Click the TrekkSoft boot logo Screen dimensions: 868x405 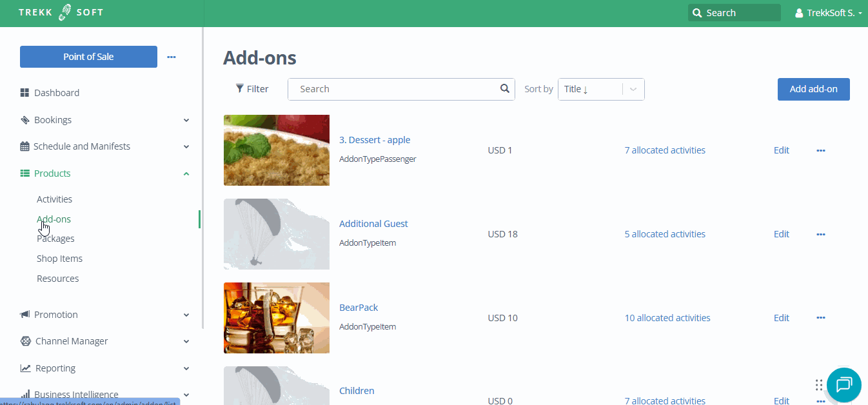65,13
